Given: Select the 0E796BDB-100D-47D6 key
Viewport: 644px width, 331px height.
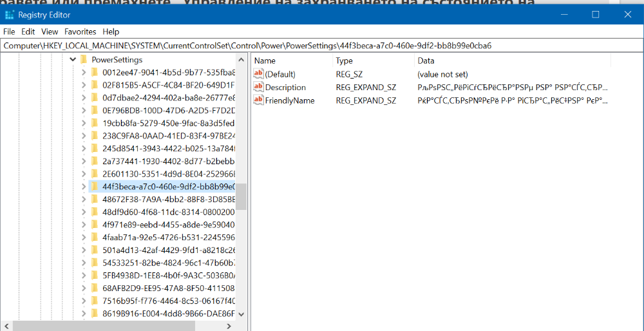Looking at the screenshot, I should coord(168,111).
